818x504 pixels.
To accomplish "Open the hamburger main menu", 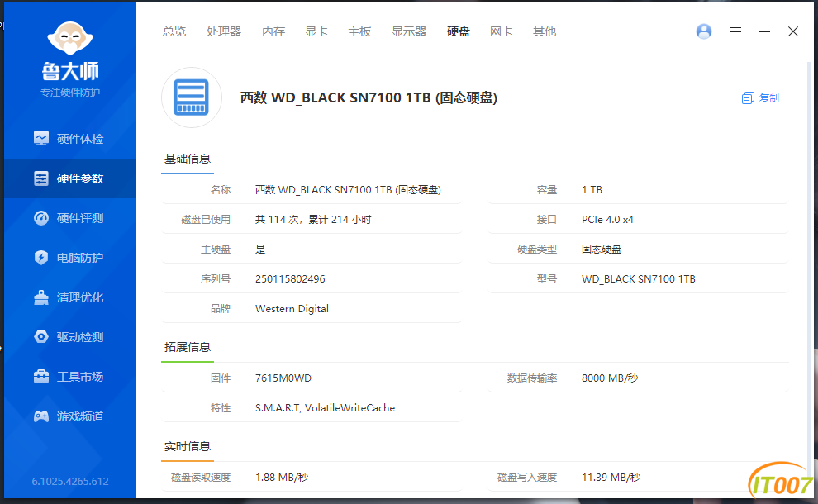I will (735, 32).
